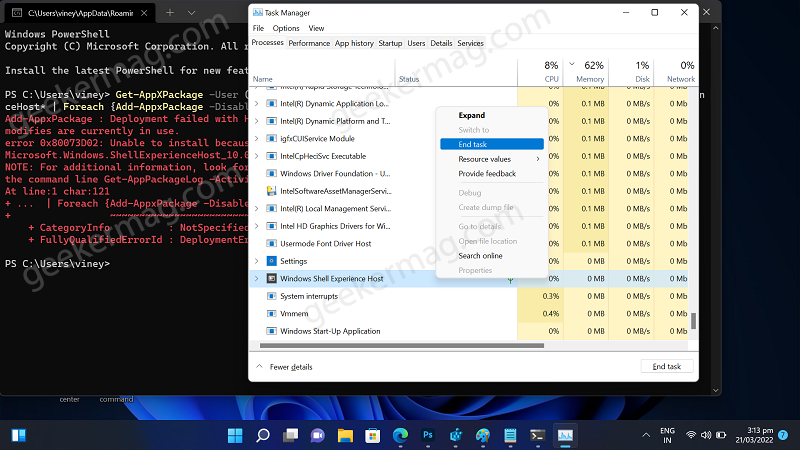This screenshot has width=800, height=450.
Task: Sort processes by the Name column
Action: coord(322,72)
